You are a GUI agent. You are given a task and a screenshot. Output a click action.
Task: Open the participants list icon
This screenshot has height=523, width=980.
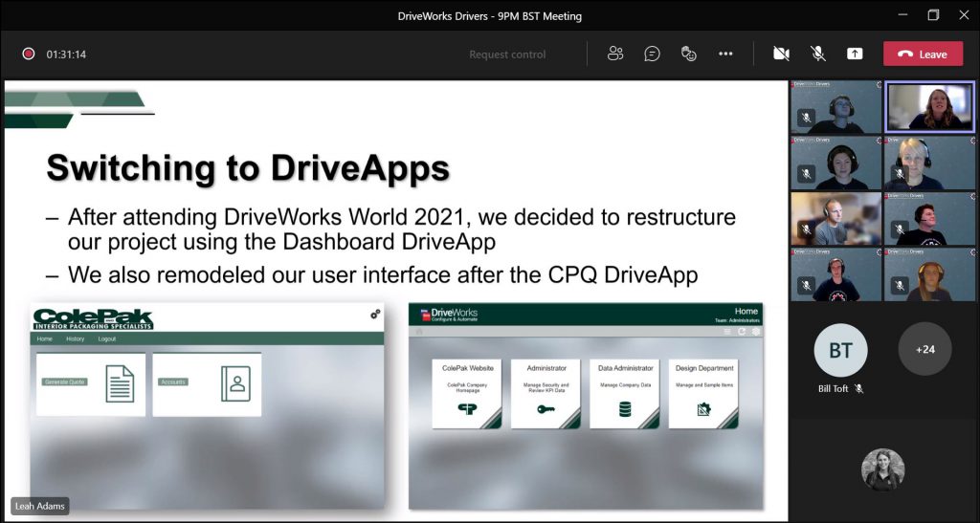point(615,54)
